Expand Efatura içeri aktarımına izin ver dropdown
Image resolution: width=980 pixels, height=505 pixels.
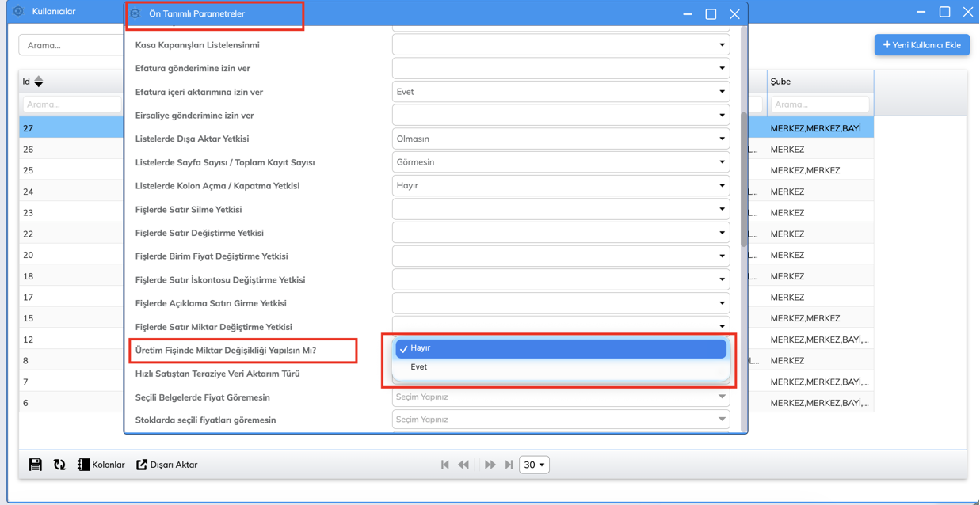560,92
